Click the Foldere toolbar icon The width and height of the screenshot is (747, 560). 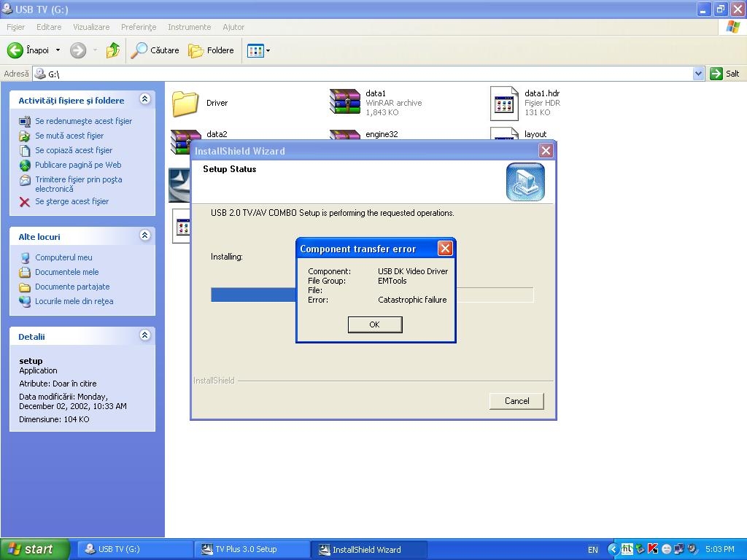coord(198,50)
